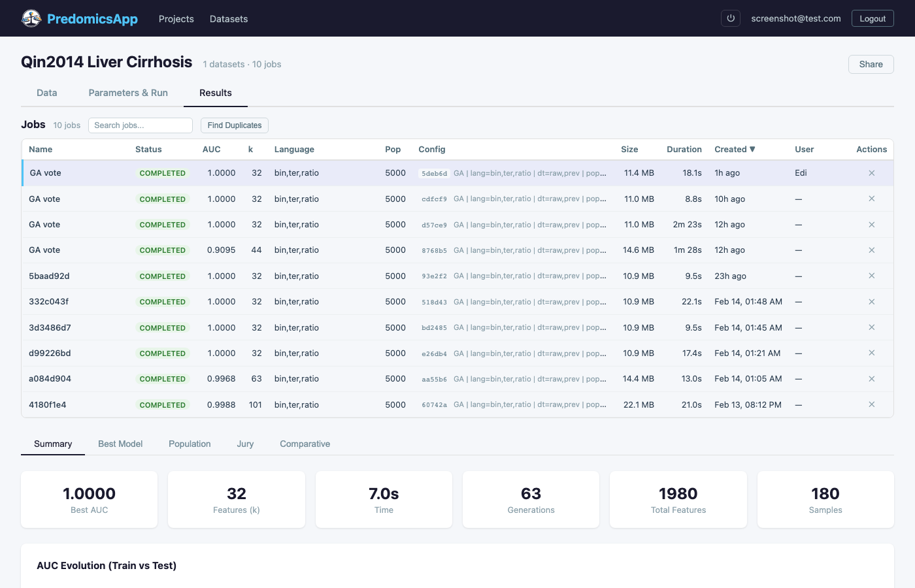Delete job 4180f1e4 using X icon
Image resolution: width=915 pixels, height=588 pixels.
(x=871, y=404)
